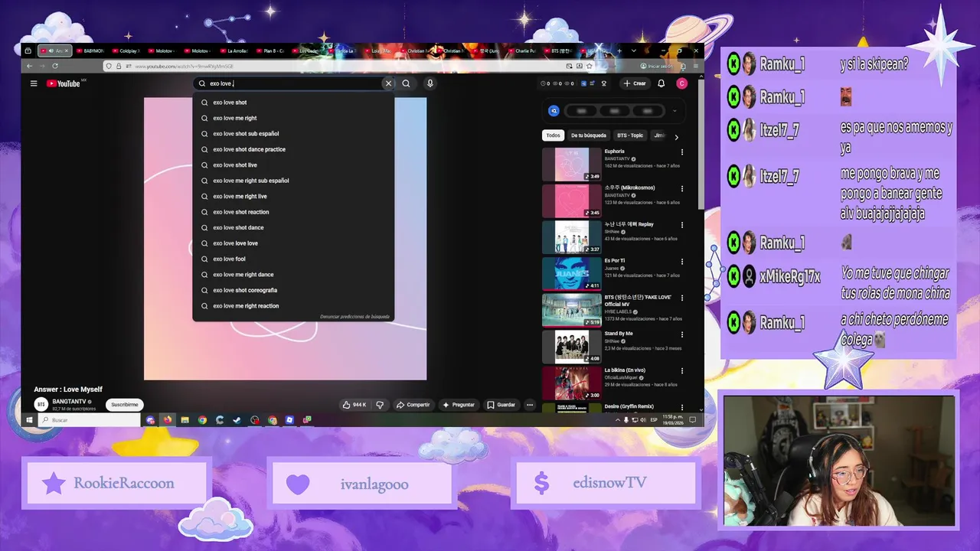
Task: Open YouTube notifications bell
Action: [x=661, y=83]
